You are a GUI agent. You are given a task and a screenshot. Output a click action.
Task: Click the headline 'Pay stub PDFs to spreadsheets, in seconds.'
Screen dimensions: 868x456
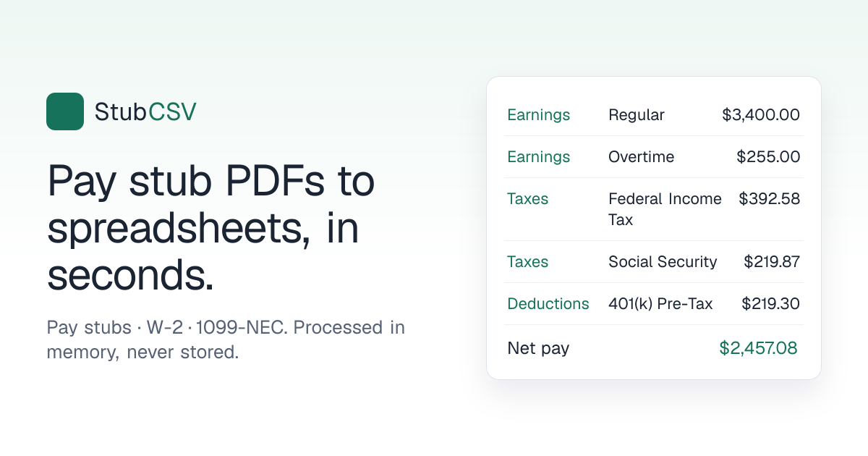210,229
